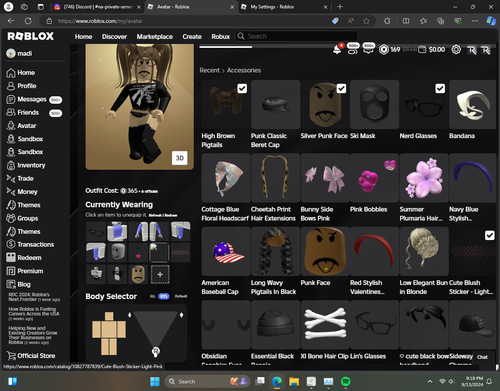
Task: Open the settings gear in the Roblox header
Action: click(456, 50)
